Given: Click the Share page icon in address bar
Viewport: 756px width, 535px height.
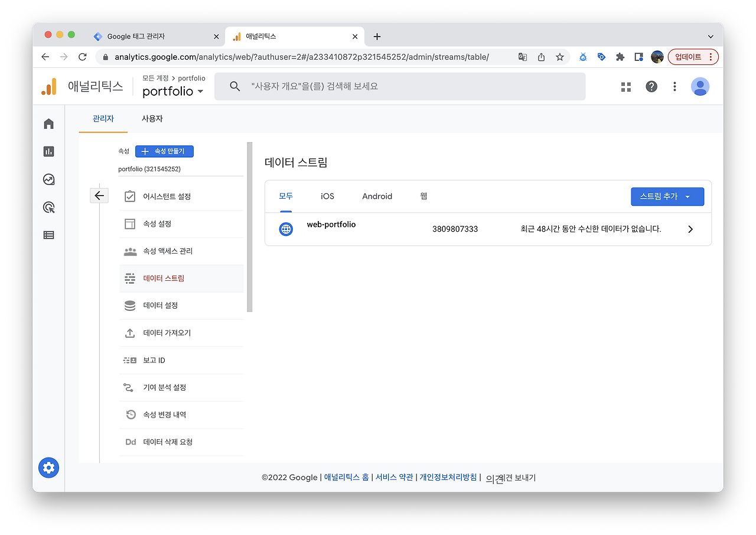Looking at the screenshot, I should click(541, 57).
